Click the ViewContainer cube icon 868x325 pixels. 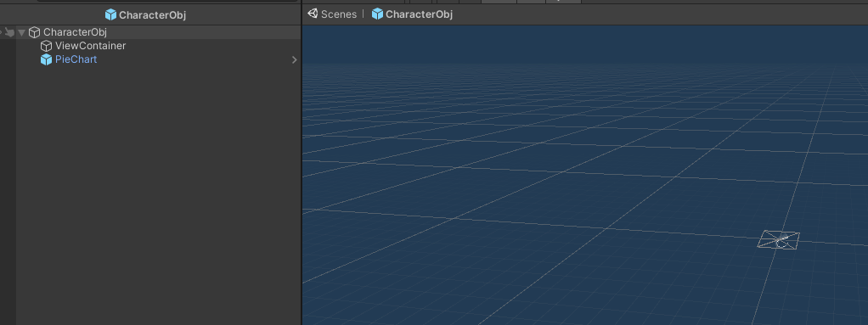pyautogui.click(x=47, y=46)
